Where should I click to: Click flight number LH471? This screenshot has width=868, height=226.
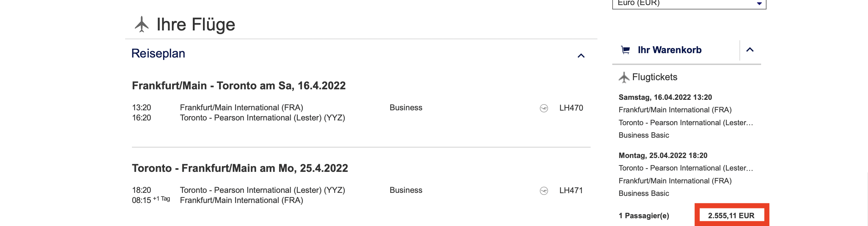[571, 190]
